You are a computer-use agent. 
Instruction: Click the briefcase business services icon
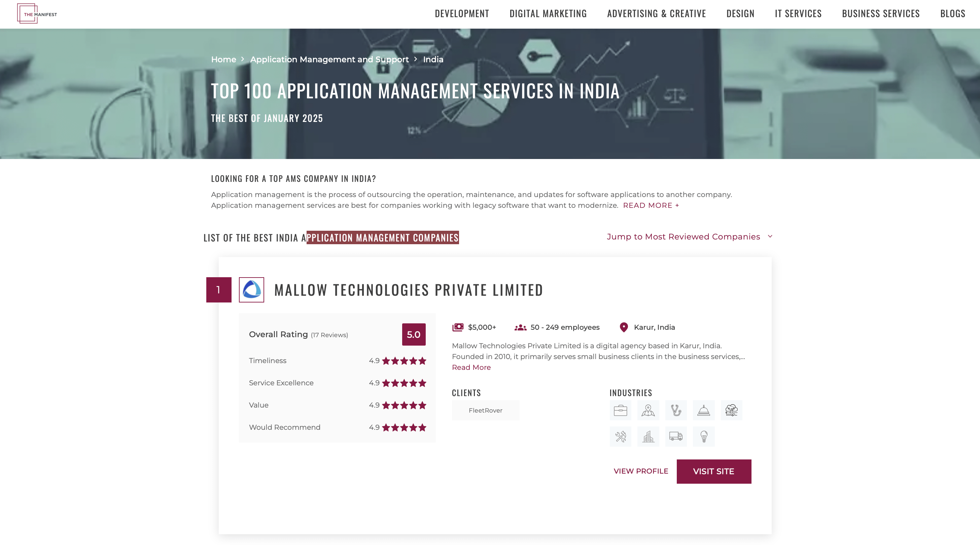coord(620,410)
